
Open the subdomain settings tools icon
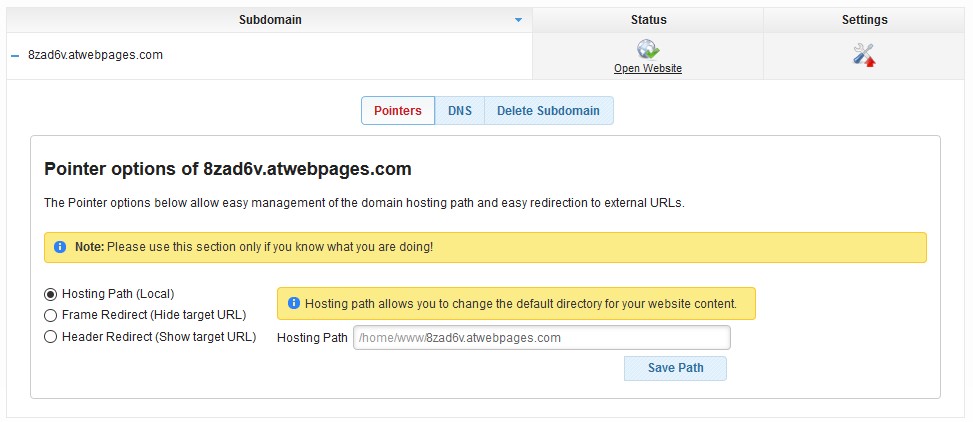pos(863,55)
